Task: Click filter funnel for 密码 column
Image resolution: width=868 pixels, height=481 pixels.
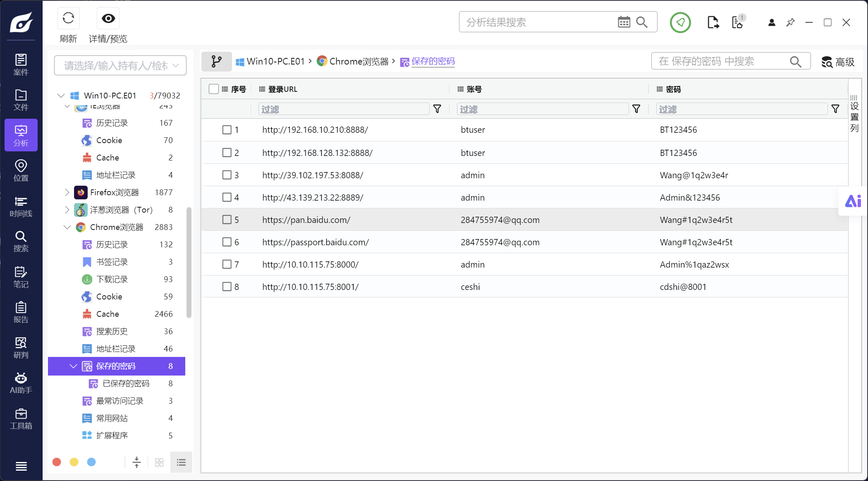Action: [x=835, y=109]
